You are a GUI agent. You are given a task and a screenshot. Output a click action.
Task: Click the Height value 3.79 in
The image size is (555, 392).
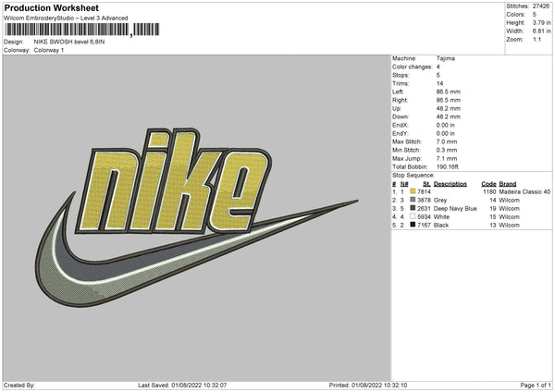point(541,22)
